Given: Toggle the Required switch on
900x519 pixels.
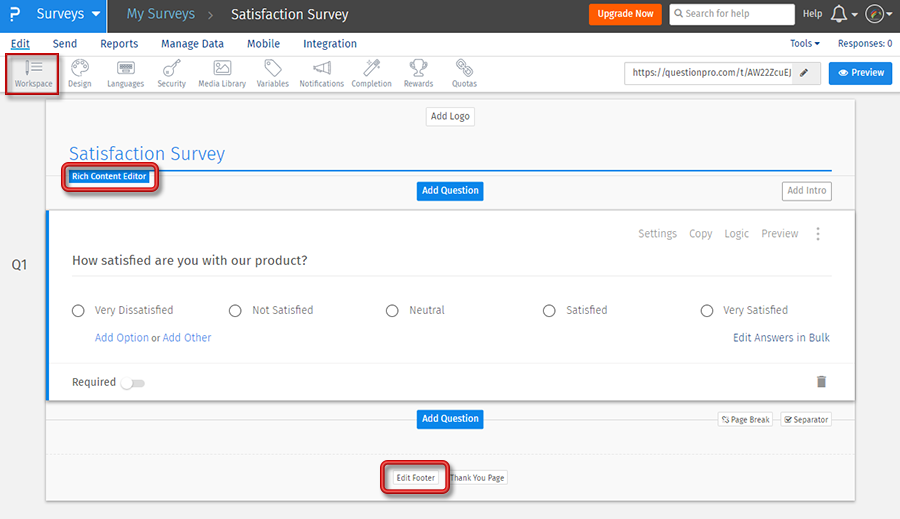Looking at the screenshot, I should 132,383.
